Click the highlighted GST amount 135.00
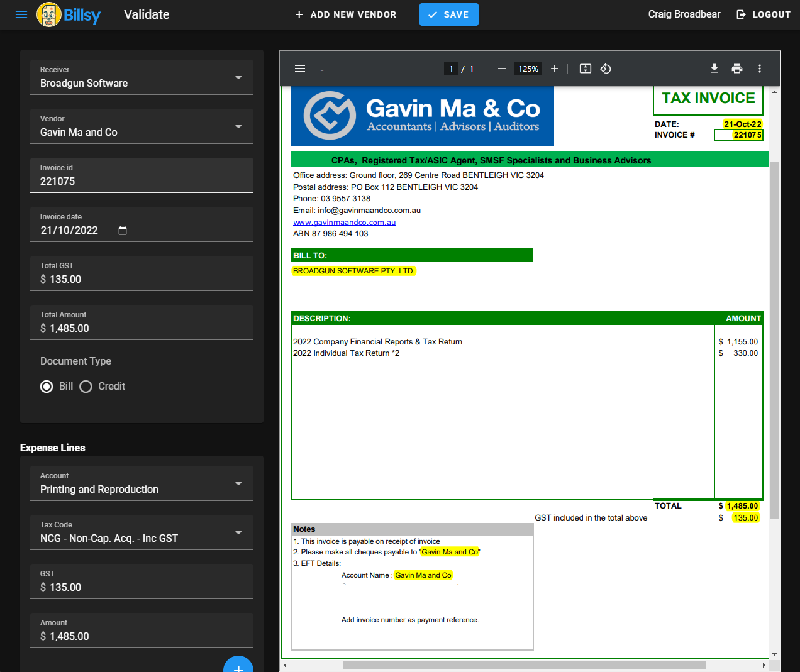 [x=746, y=518]
